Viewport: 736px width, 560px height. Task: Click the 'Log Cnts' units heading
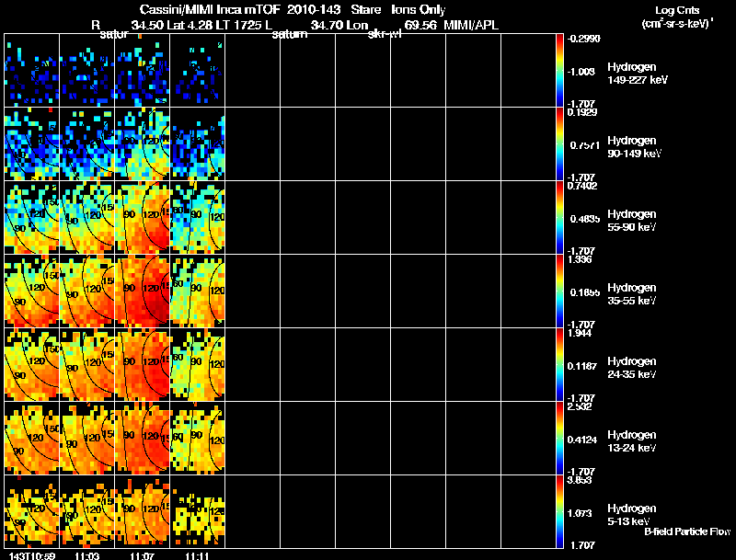[677, 10]
